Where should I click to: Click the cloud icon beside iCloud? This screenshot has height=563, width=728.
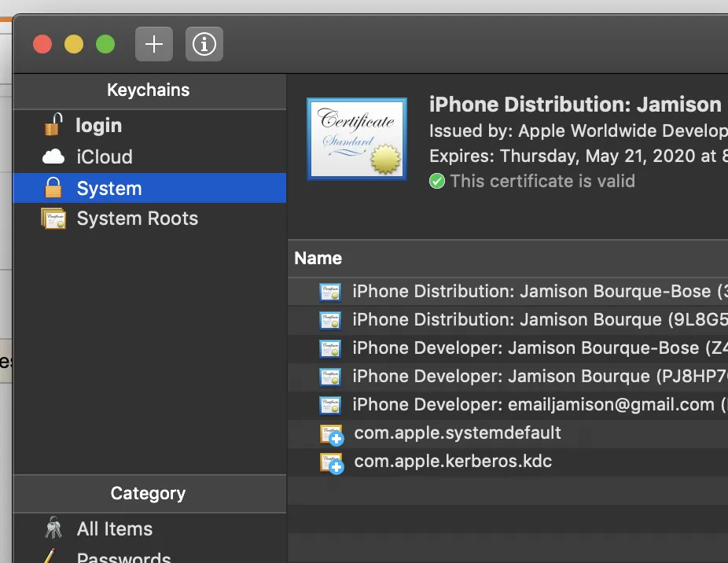(x=53, y=157)
